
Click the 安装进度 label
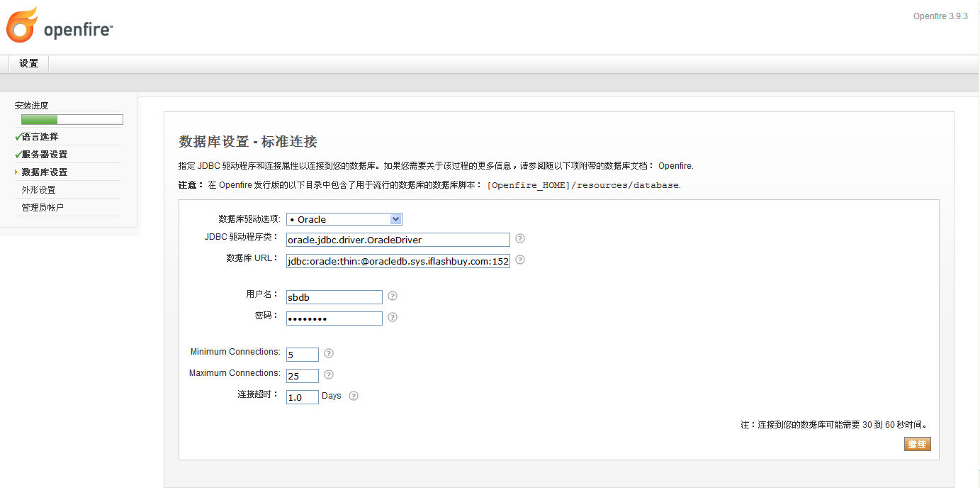(32, 106)
